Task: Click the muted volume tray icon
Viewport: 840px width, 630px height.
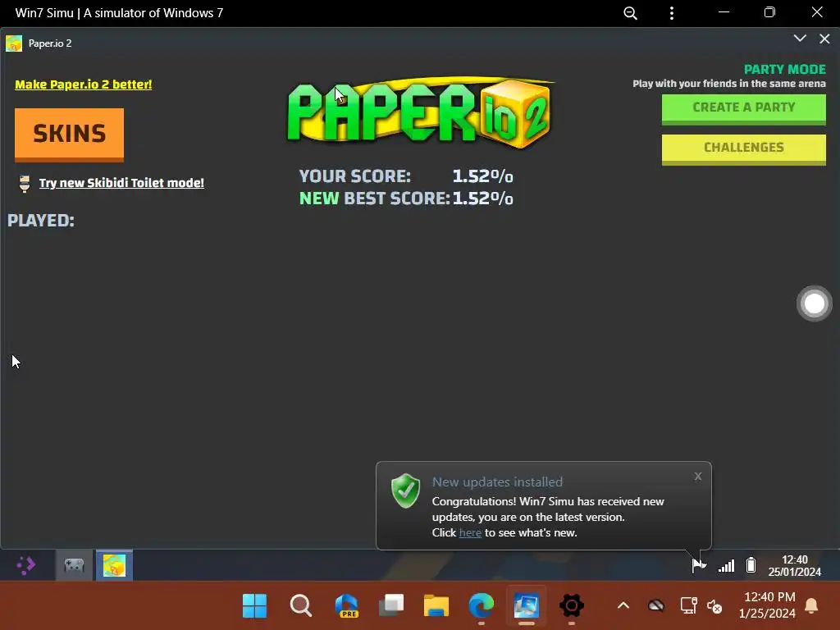Action: [x=714, y=606]
